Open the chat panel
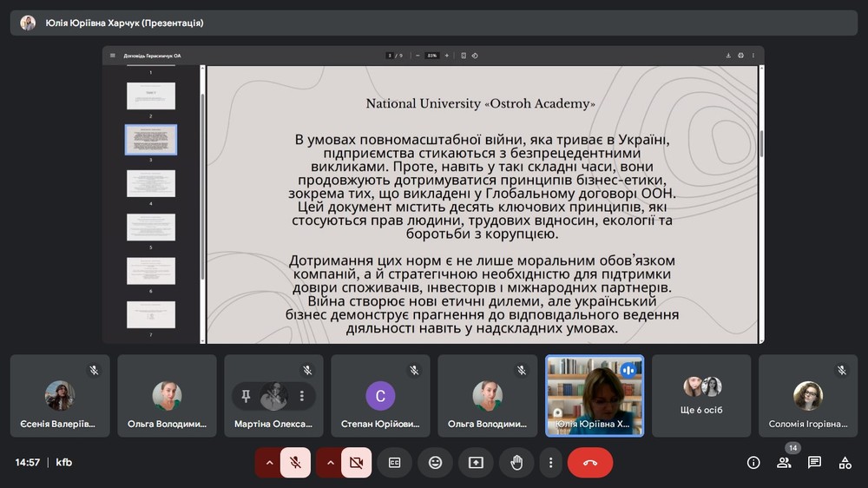This screenshot has width=868, height=488. coord(814,463)
